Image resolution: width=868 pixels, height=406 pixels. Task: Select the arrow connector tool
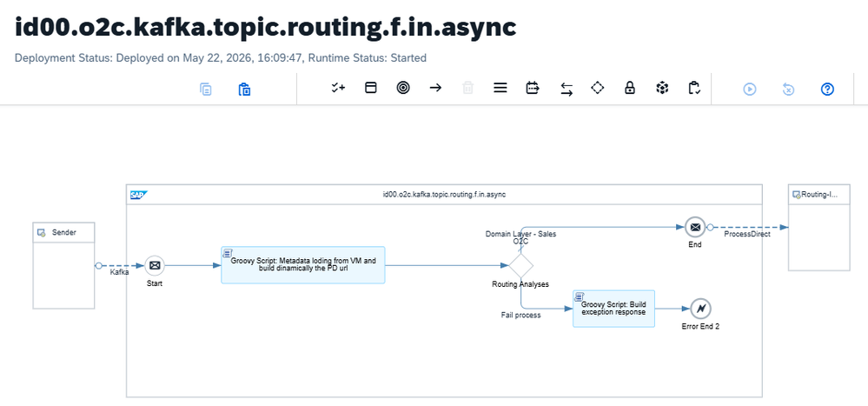pos(435,88)
